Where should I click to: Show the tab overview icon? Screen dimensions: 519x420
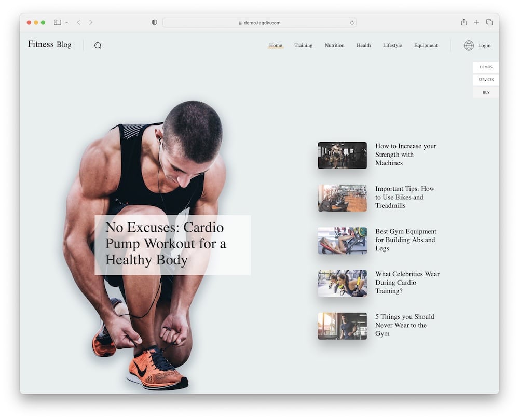pos(489,22)
